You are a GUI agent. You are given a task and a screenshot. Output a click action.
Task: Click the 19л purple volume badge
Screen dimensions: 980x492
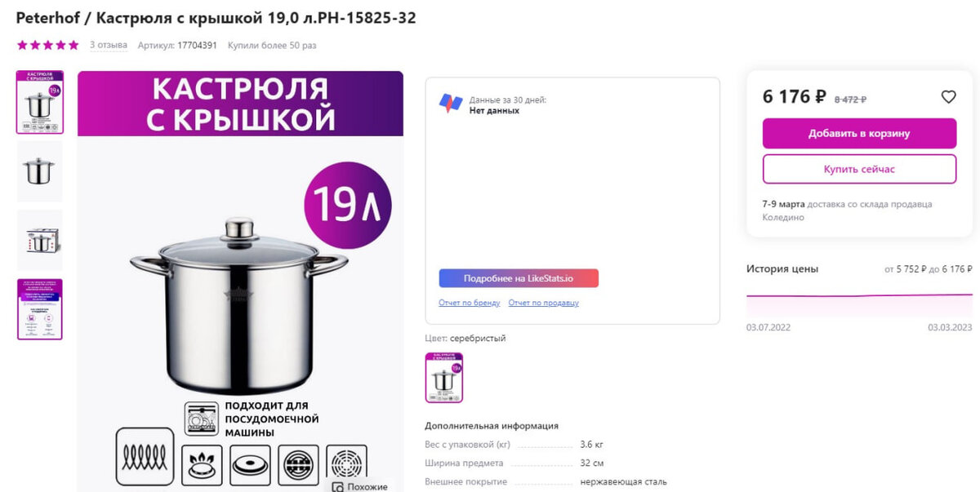pyautogui.click(x=348, y=205)
